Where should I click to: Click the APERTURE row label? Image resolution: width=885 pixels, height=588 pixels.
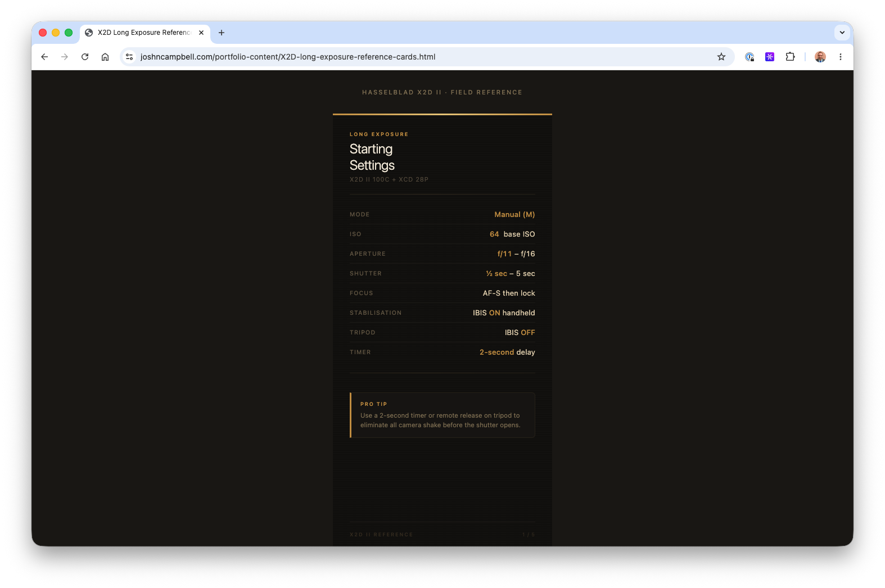(368, 254)
